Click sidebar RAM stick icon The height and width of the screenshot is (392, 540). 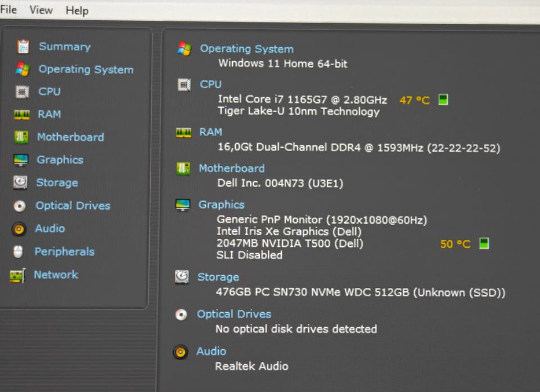point(22,115)
